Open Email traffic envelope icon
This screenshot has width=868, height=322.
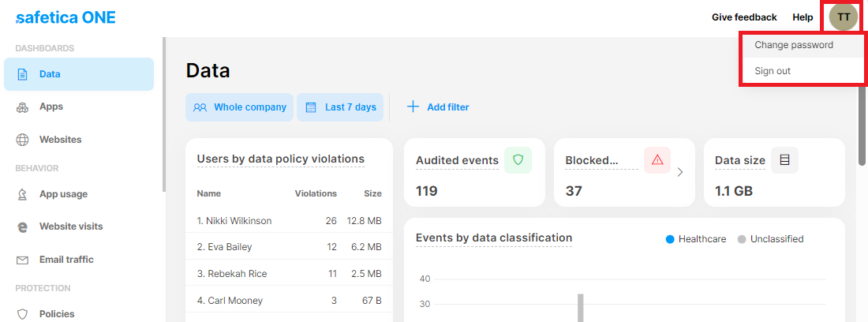coord(23,260)
